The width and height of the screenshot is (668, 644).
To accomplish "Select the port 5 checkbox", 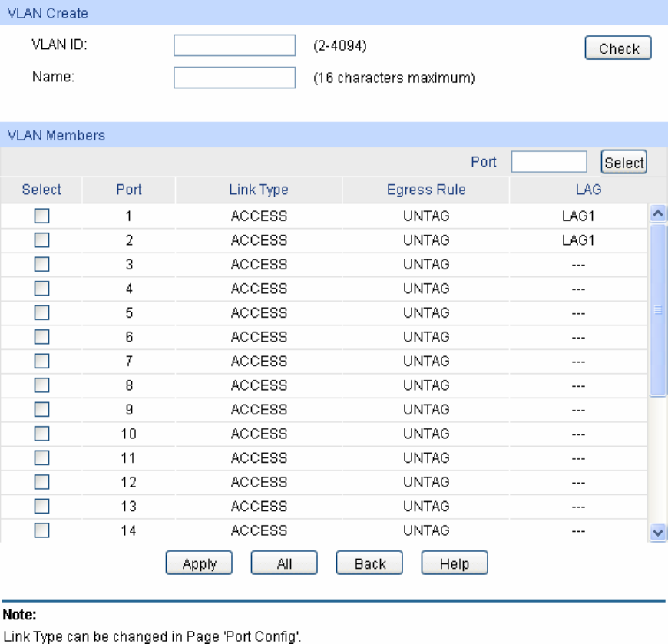I will click(41, 313).
